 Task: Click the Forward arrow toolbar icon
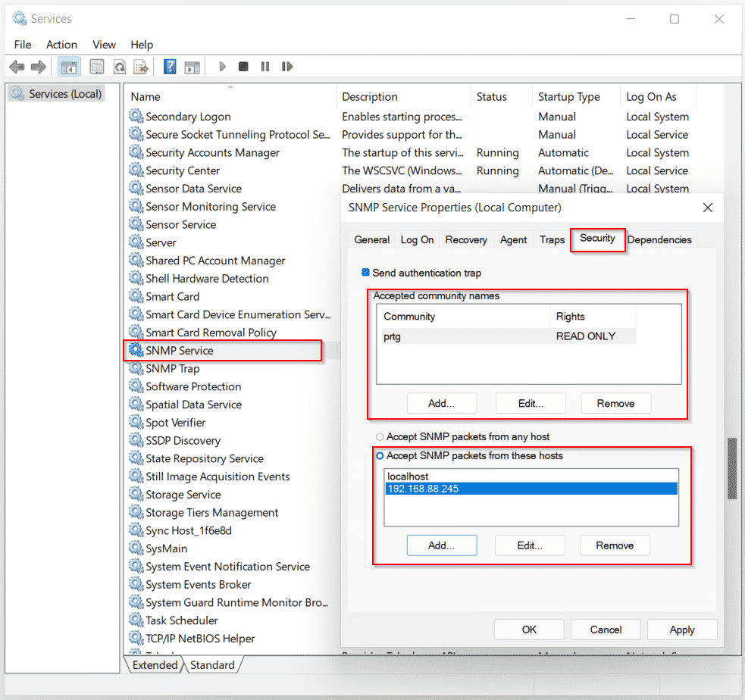[39, 67]
